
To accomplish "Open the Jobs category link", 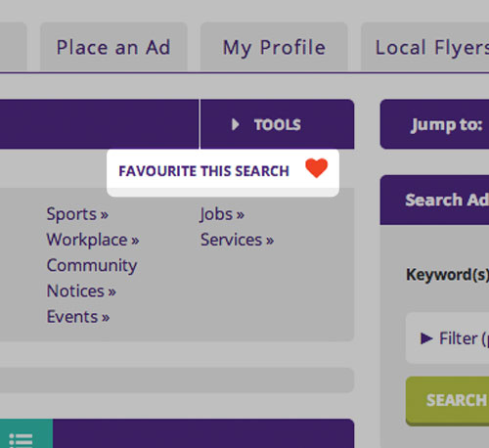I will tap(222, 214).
